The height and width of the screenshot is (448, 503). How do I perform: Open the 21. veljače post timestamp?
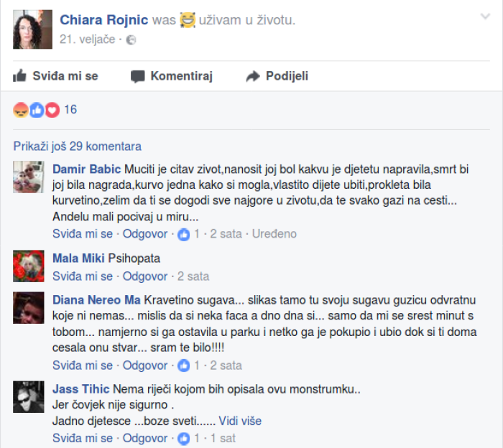tap(87, 39)
